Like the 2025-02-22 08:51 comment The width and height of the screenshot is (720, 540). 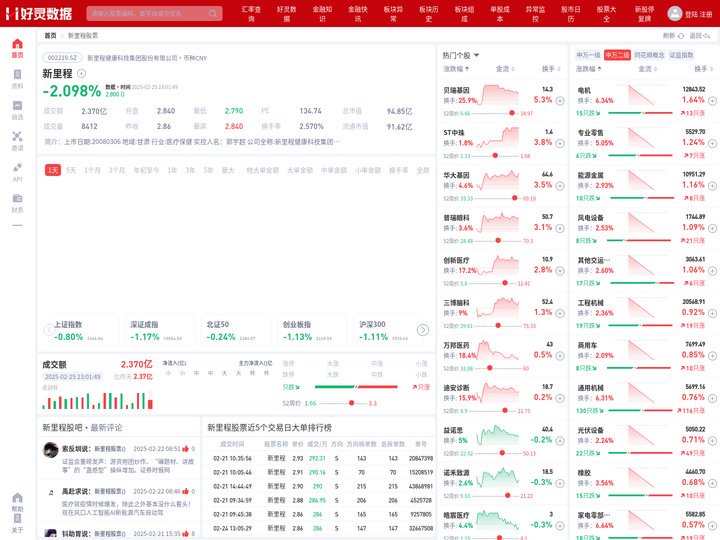186,449
